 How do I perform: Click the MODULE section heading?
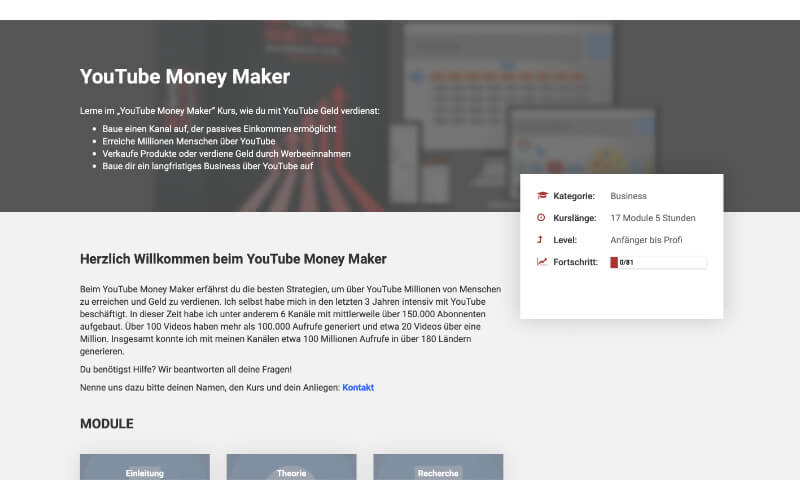click(x=107, y=423)
